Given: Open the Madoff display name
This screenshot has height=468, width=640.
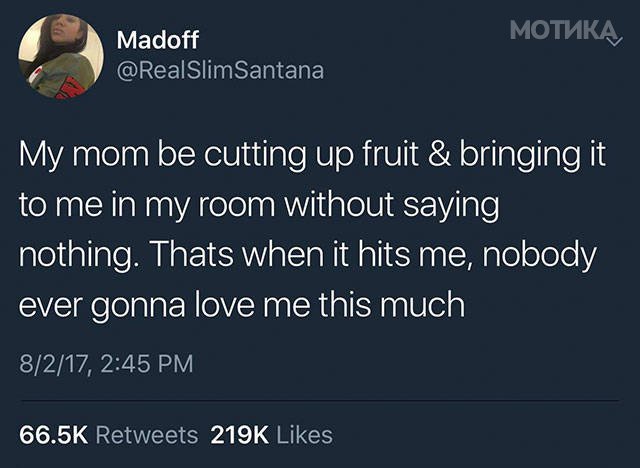Looking at the screenshot, I should pyautogui.click(x=158, y=40).
